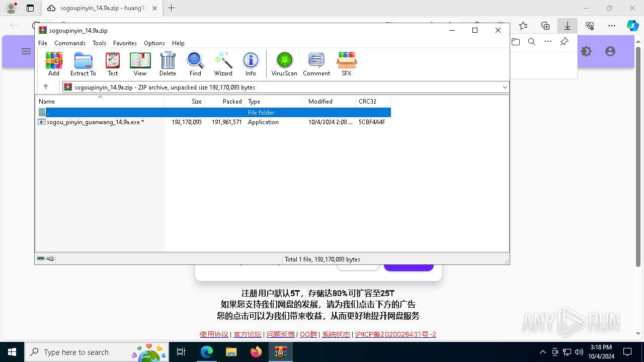Image resolution: width=644 pixels, height=362 pixels.
Task: Open browser Collections icon
Action: click(x=545, y=26)
